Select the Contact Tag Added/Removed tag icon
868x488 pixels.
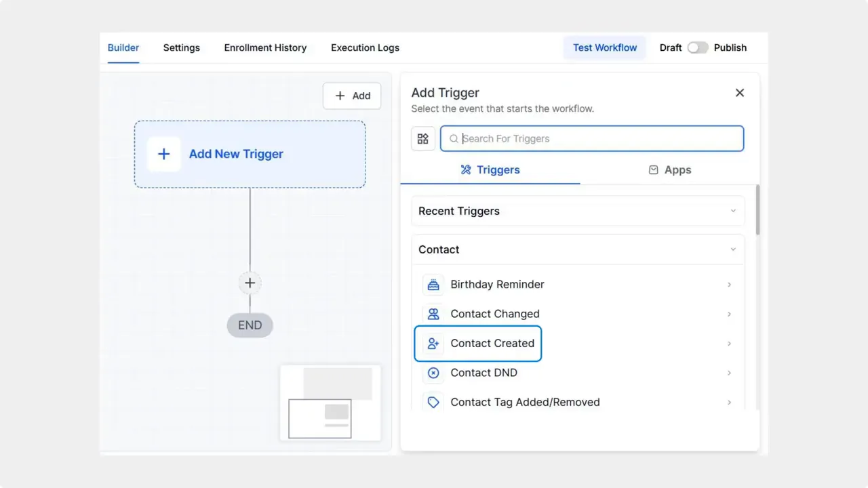pyautogui.click(x=433, y=402)
